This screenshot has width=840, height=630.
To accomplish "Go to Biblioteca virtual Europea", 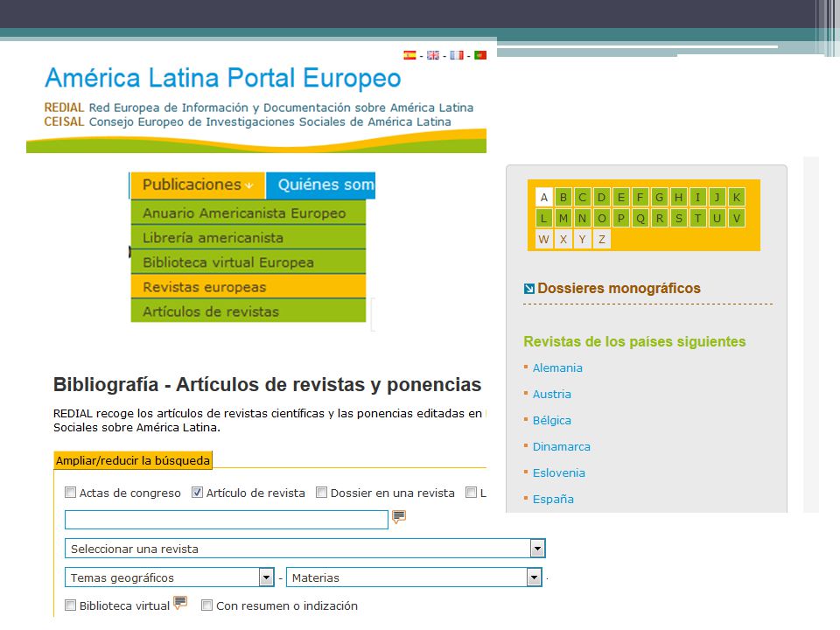I will point(248,262).
